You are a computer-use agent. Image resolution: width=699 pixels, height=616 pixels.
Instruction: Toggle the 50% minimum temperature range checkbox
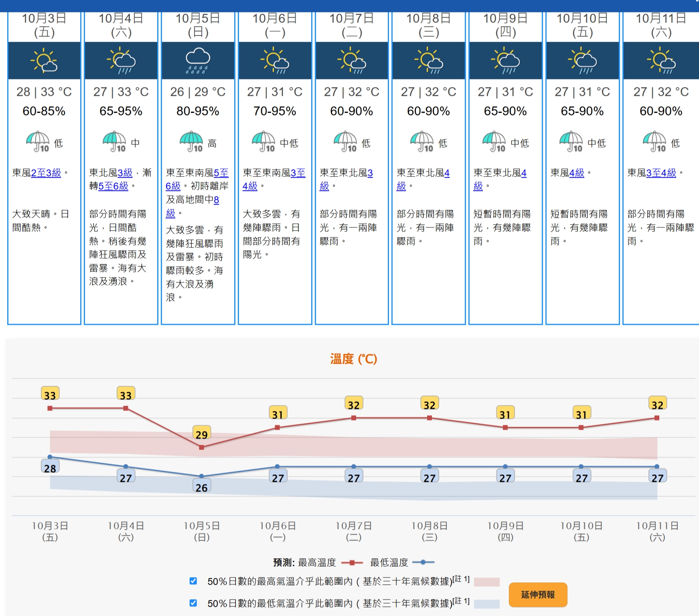click(x=193, y=603)
